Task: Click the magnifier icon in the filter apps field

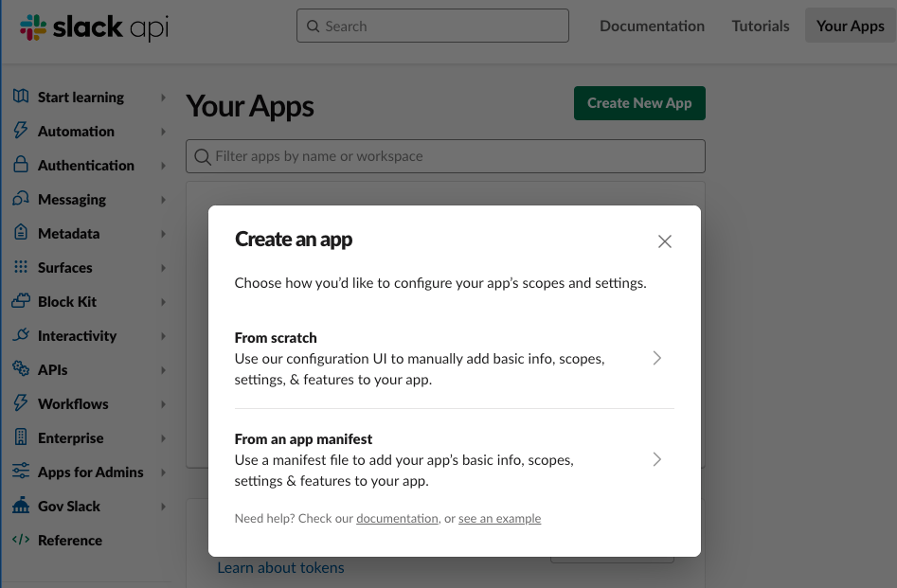Action: pos(203,156)
